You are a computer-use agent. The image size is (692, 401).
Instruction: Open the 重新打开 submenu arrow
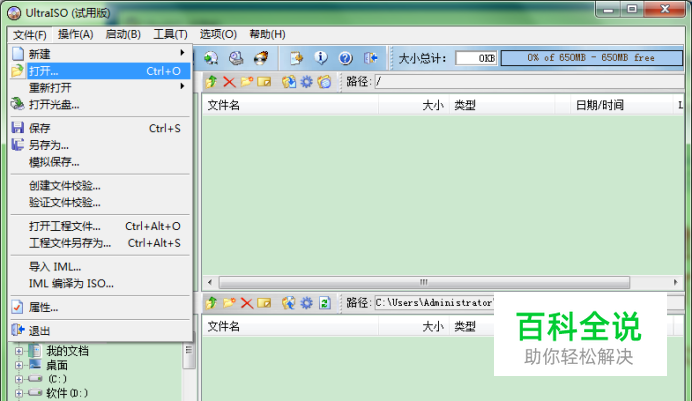pos(182,86)
